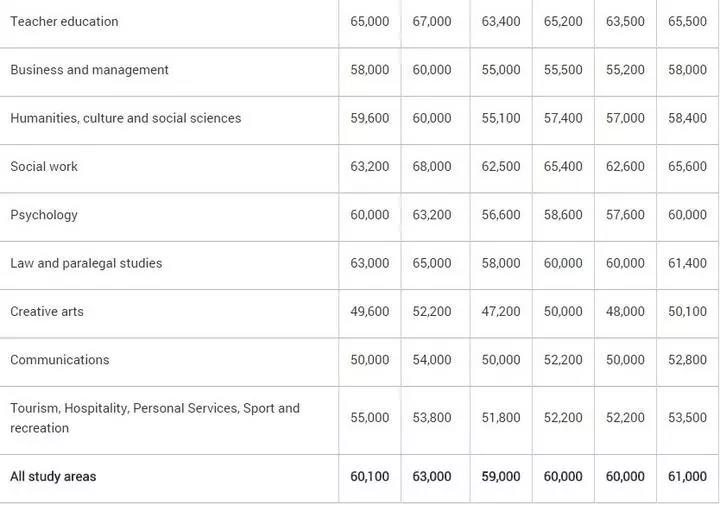Screen dimensions: 720x505
Task: Click the 59,600 Humanities cell
Action: (370, 118)
